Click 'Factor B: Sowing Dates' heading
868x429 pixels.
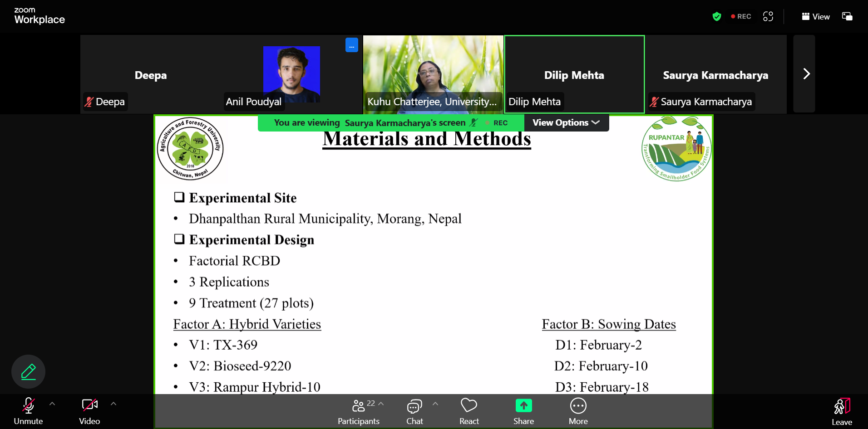(x=609, y=324)
